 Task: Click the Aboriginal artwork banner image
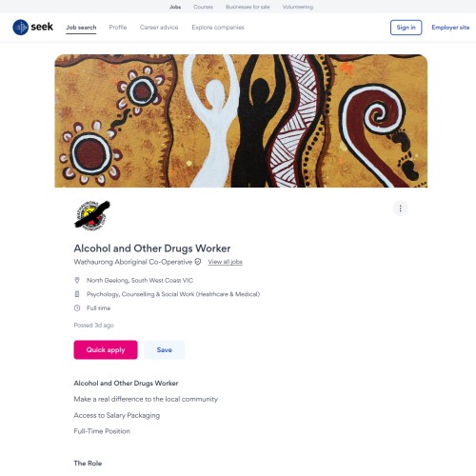241,121
